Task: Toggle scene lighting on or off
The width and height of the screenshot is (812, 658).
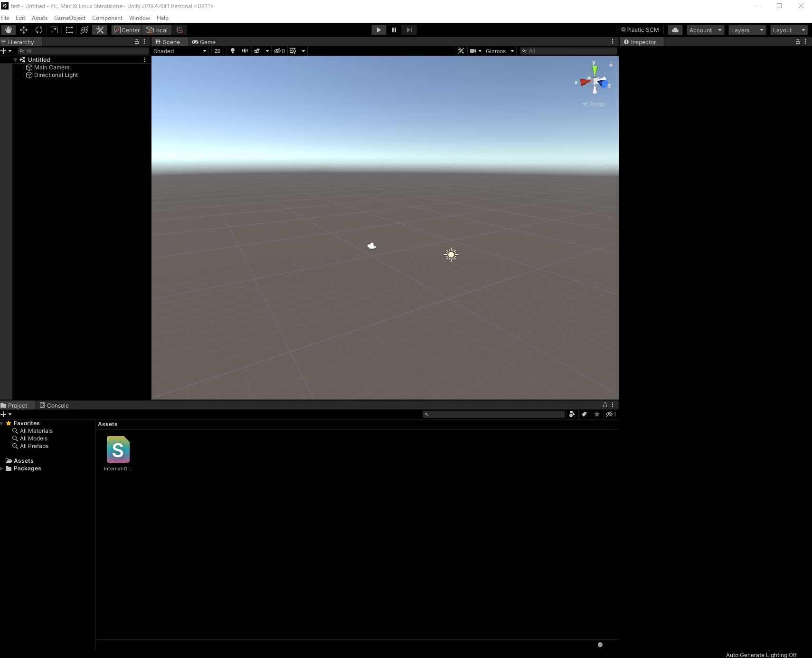Action: [232, 51]
